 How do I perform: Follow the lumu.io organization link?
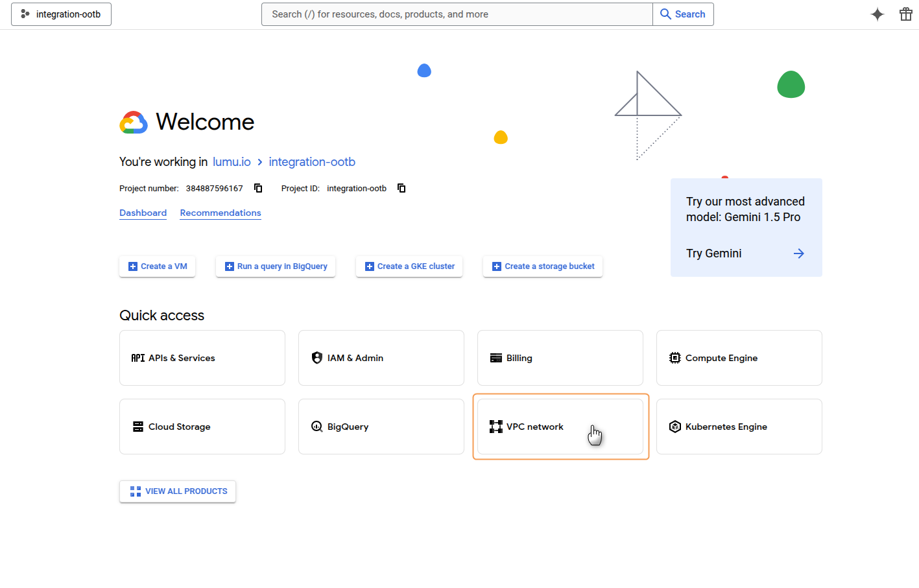click(232, 162)
